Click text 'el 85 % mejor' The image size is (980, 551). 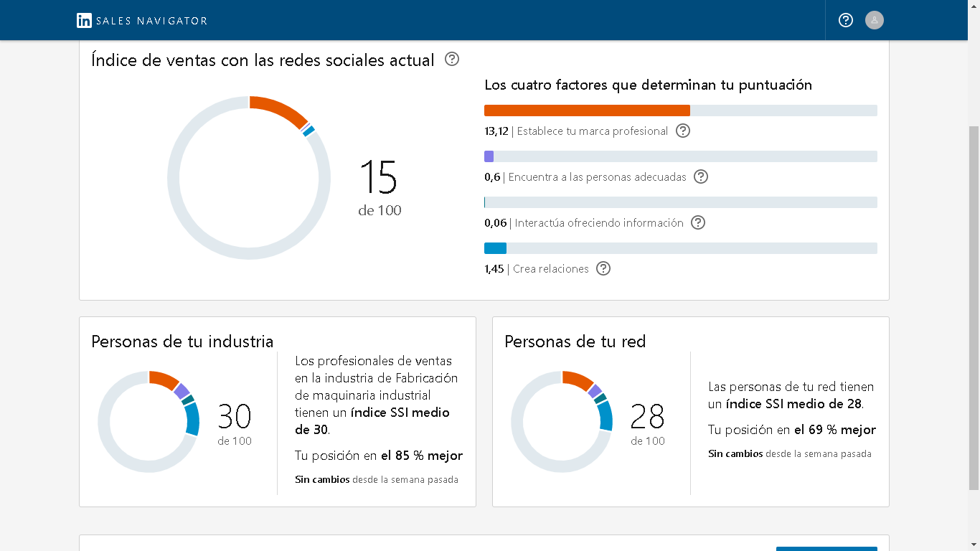[x=422, y=456]
